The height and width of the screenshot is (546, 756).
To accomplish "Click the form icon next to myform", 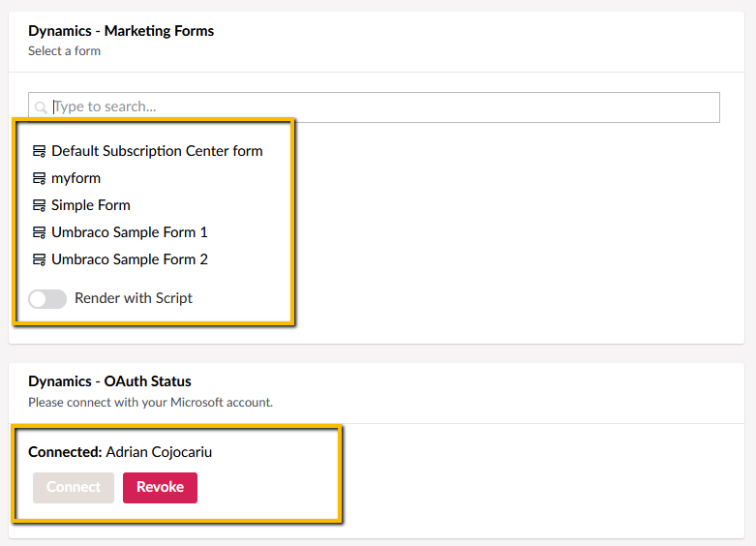I will (40, 179).
